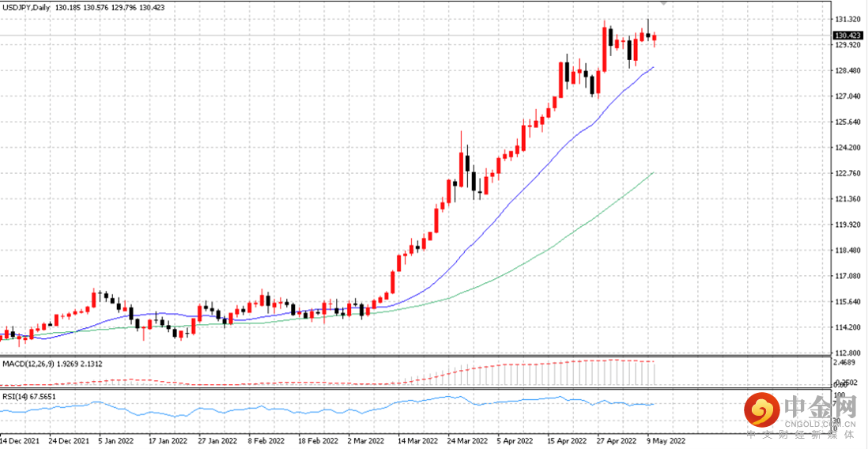Viewport: 868px width, 449px height.
Task: Click the 122.760 price axis label
Action: [847, 173]
